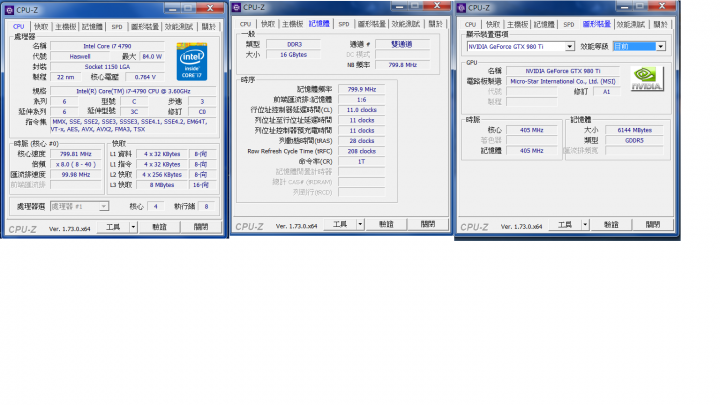Click the 84.0 W max TDP value
Image resolution: width=720 pixels, height=405 pixels.
tap(152, 56)
